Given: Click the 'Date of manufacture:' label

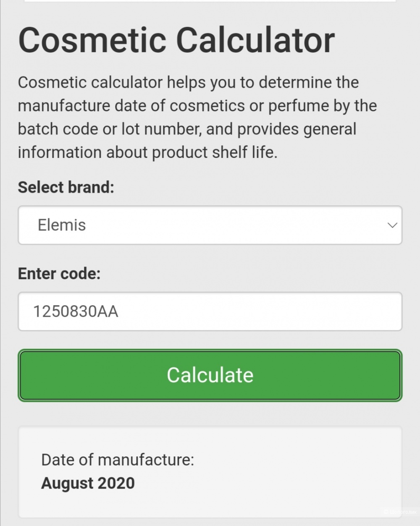Looking at the screenshot, I should pyautogui.click(x=118, y=460).
